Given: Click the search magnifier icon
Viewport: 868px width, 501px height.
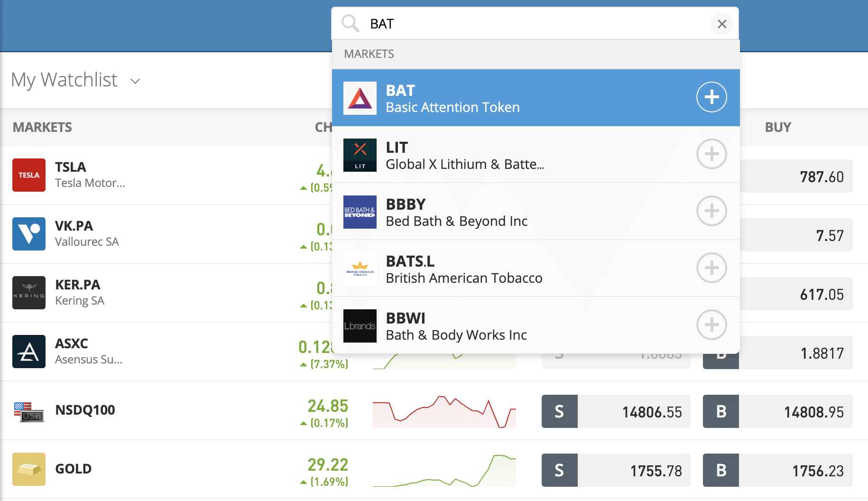Looking at the screenshot, I should [351, 23].
